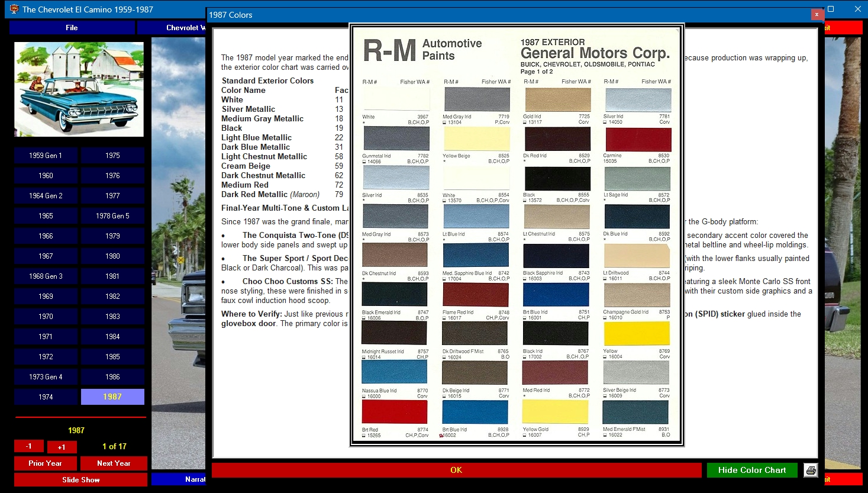Viewport: 868px width, 493px height.
Task: Select 1973 Gen 4
Action: click(x=46, y=377)
